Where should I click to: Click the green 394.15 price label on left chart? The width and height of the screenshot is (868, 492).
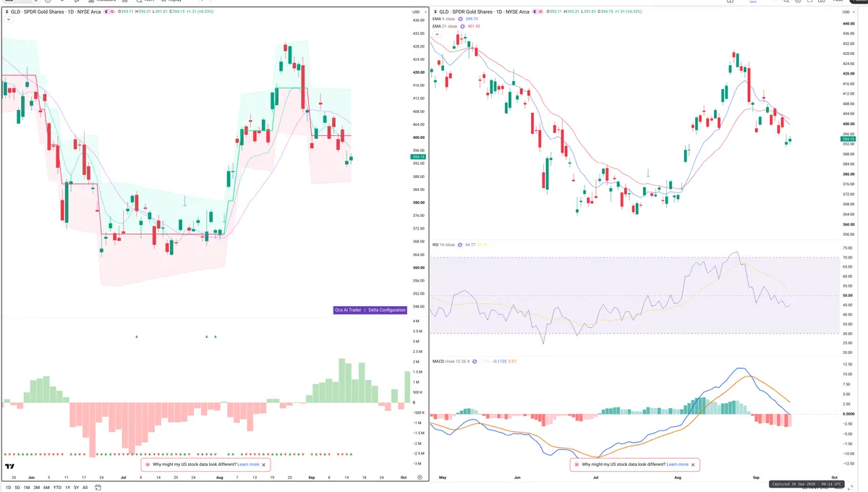pos(418,157)
